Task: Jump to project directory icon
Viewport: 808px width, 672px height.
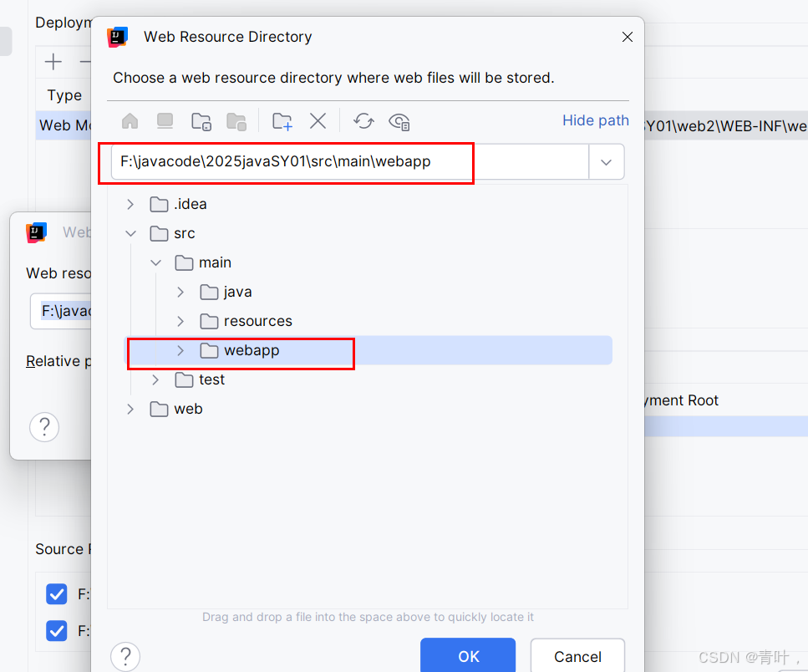Action: point(201,122)
